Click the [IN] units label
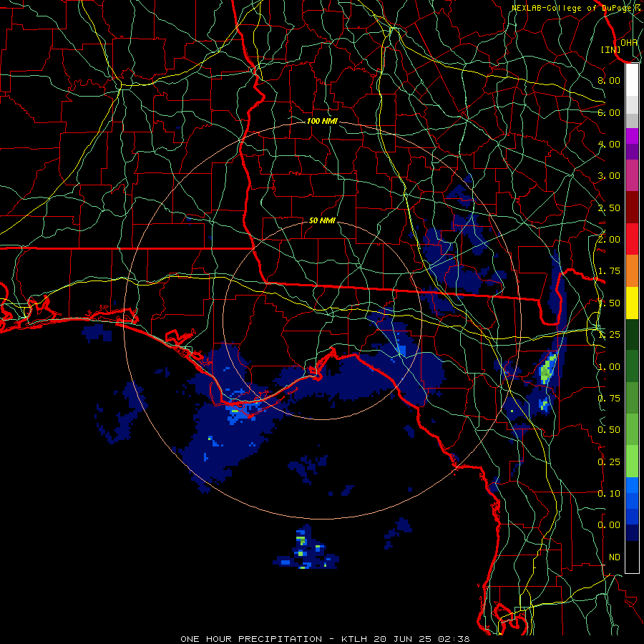 611,49
